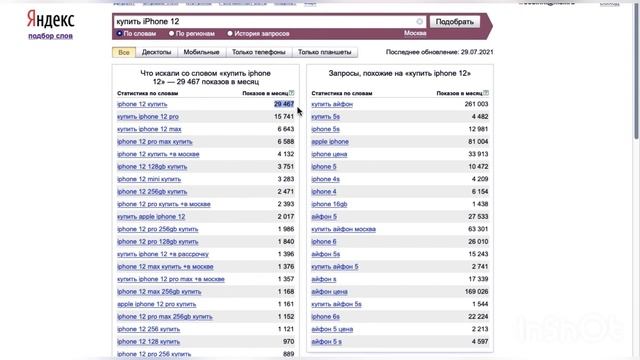This screenshot has width=640, height=360.
Task: Open the iphone 6 similar query link
Action: click(x=324, y=242)
